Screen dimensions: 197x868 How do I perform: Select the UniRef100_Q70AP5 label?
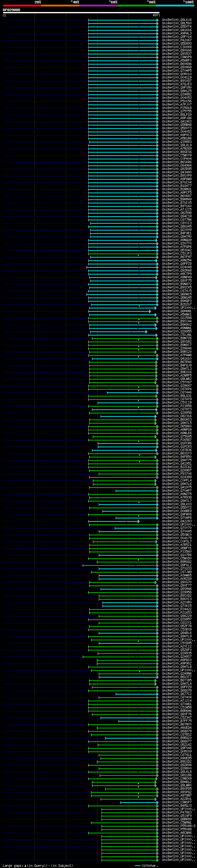click(177, 71)
